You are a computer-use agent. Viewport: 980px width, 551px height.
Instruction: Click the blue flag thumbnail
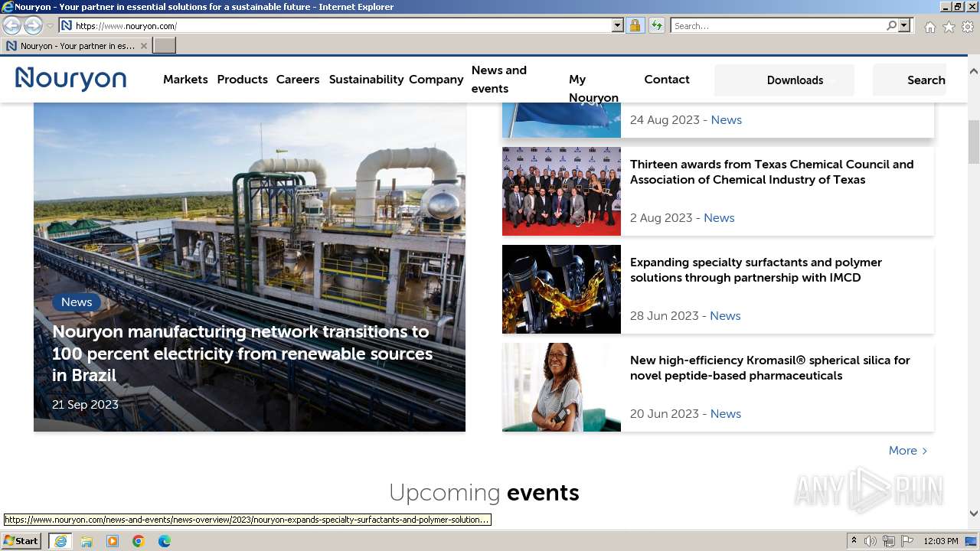click(x=561, y=120)
